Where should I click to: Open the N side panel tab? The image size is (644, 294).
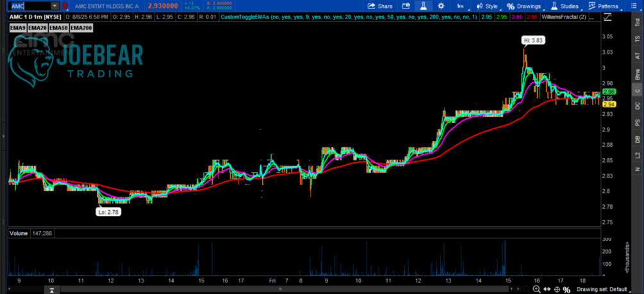pos(638,169)
